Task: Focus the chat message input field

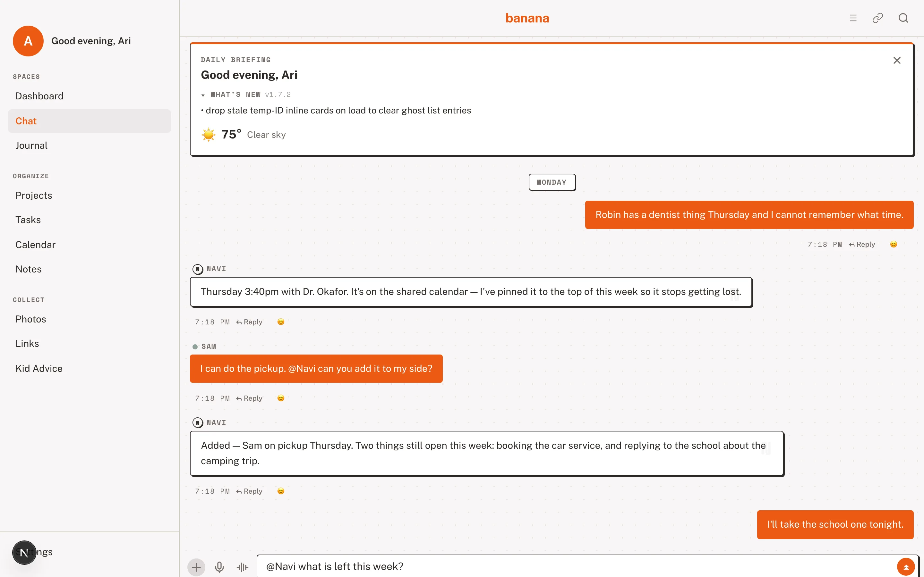Action: point(577,566)
